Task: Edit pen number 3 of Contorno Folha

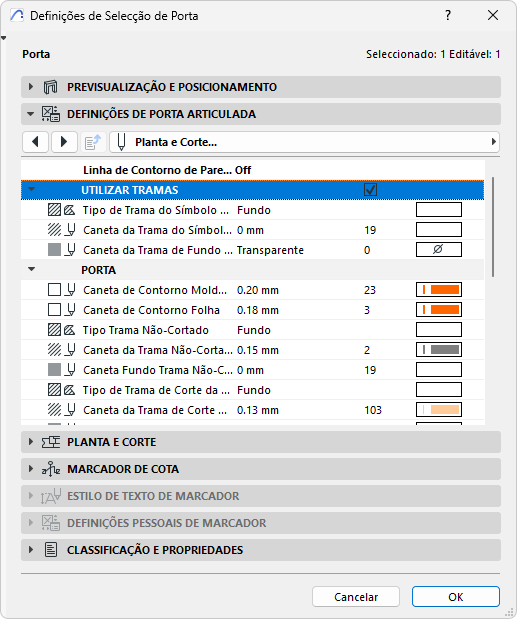Action: (367, 310)
